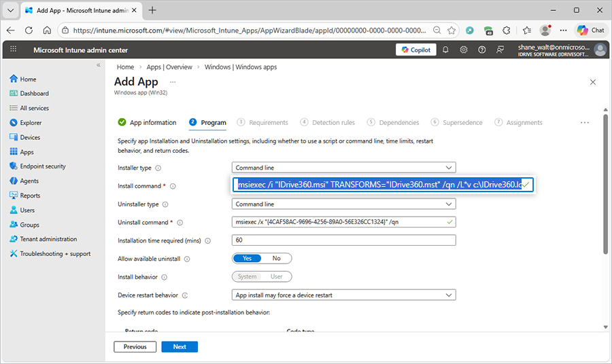Choose User for Install behavior
This screenshot has height=364, width=612.
277,276
